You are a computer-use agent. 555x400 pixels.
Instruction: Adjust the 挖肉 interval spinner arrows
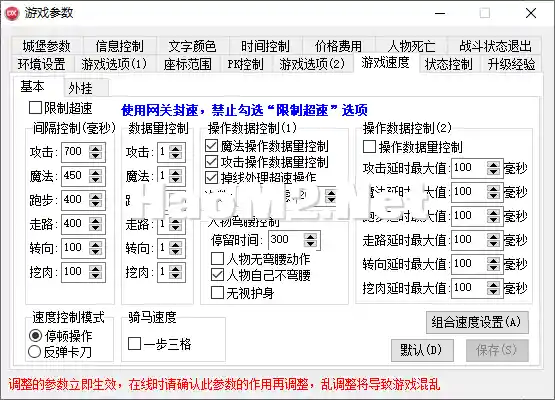coord(96,272)
